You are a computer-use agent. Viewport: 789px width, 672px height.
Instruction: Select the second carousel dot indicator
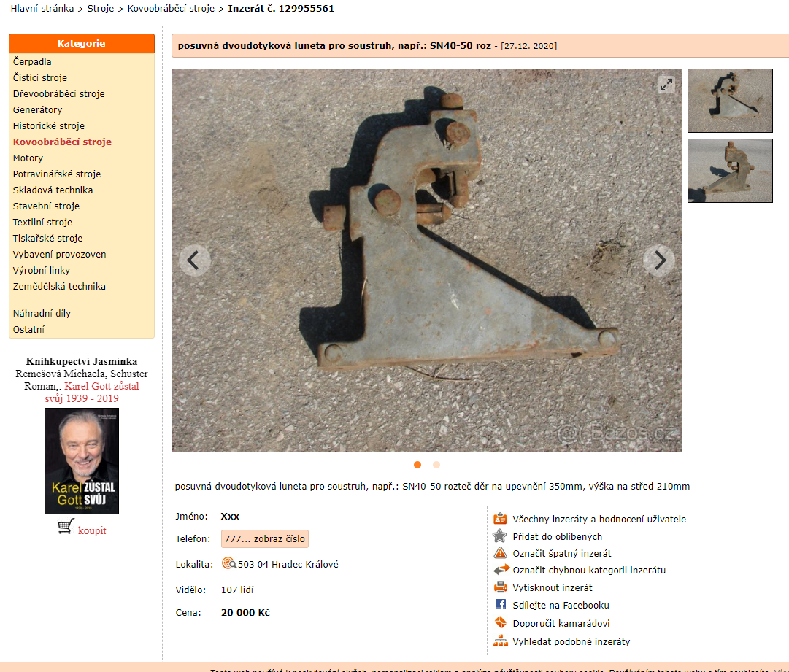click(x=436, y=465)
